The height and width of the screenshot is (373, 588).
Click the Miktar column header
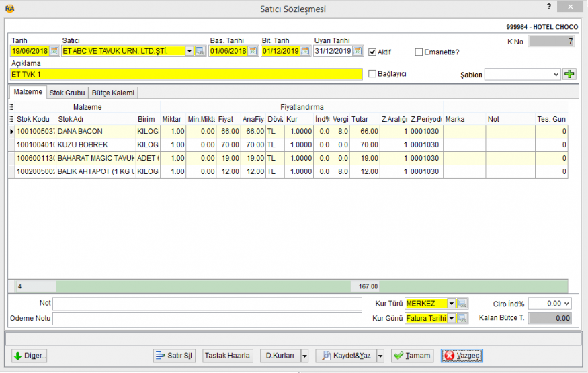[173, 119]
